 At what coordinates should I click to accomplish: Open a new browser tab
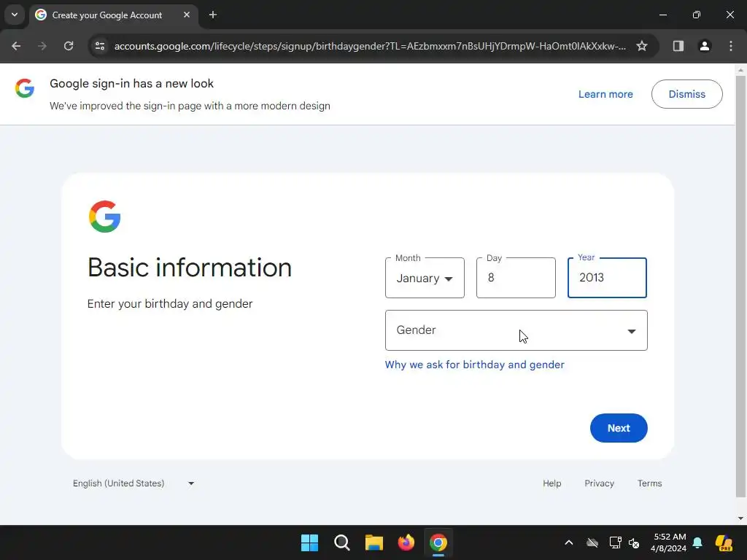213,15
